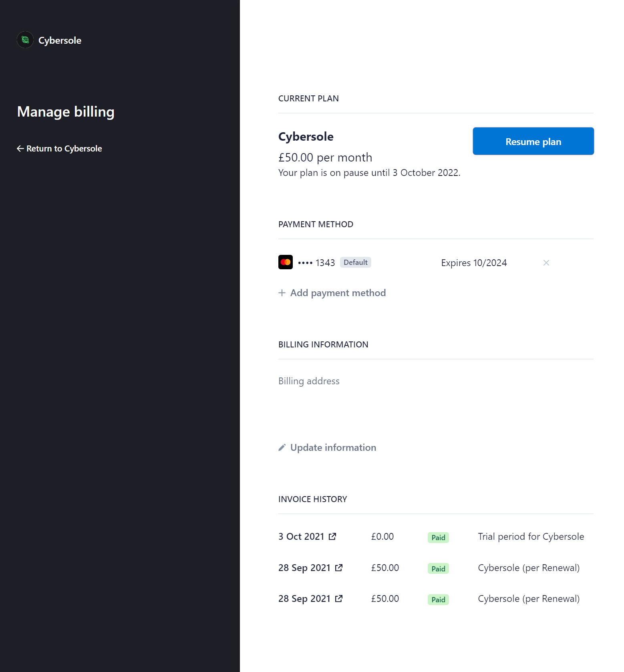Follow the Return to Cybersole link
Screen dimensions: 624x672
tap(59, 149)
